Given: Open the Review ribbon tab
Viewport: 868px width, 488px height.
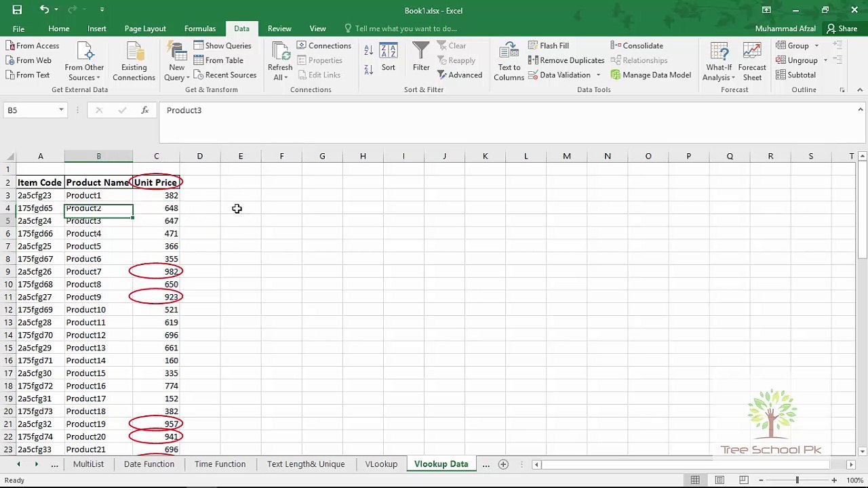Looking at the screenshot, I should 279,28.
